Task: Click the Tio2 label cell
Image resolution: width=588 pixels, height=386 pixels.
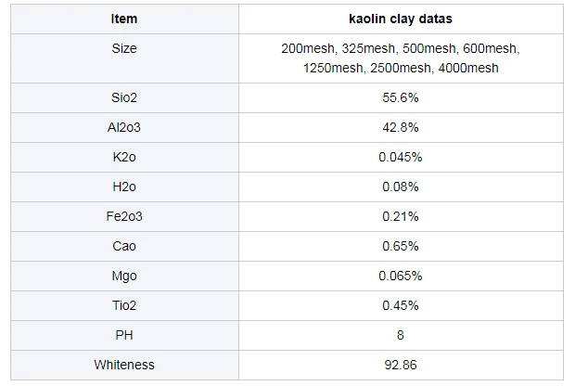Action: 124,305
